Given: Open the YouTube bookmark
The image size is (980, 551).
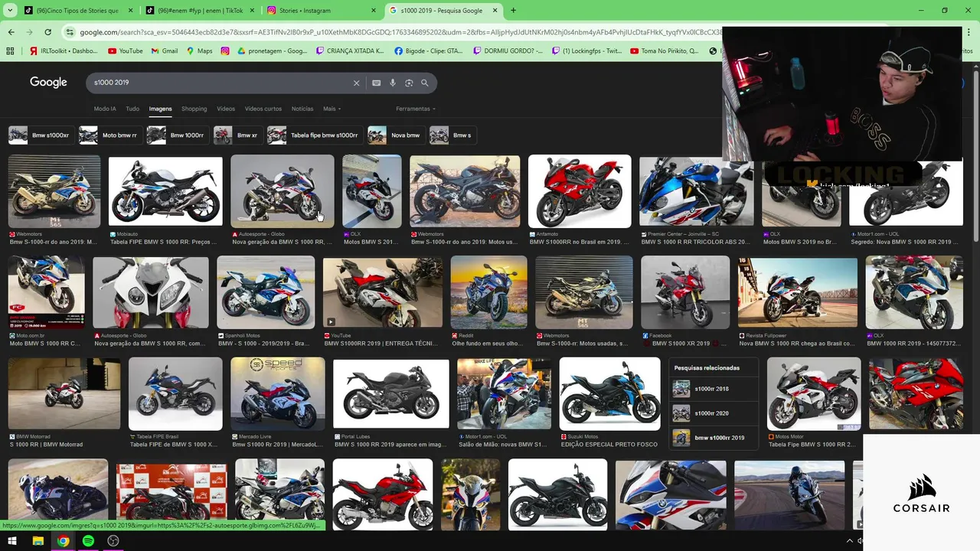Looking at the screenshot, I should pos(126,51).
